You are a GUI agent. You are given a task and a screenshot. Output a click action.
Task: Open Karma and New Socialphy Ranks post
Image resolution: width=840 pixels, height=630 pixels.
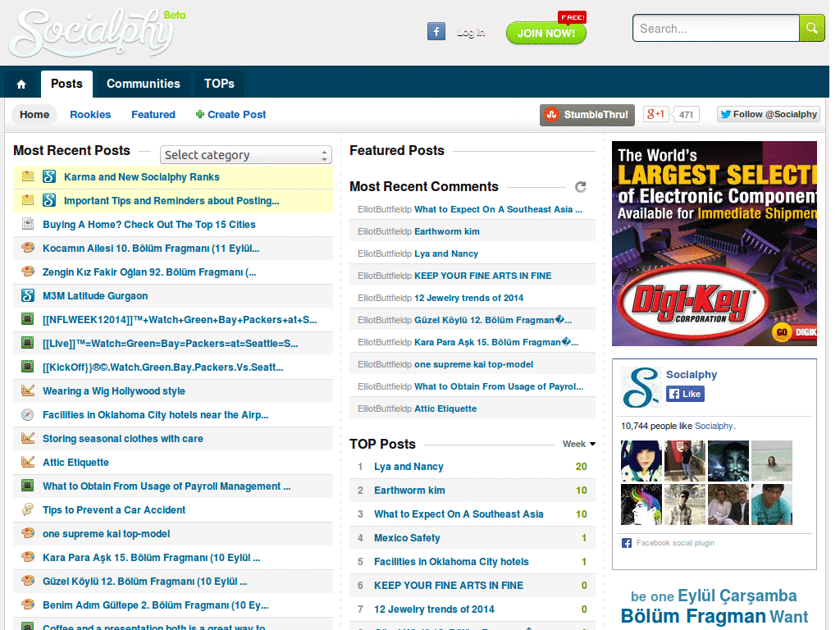(141, 177)
